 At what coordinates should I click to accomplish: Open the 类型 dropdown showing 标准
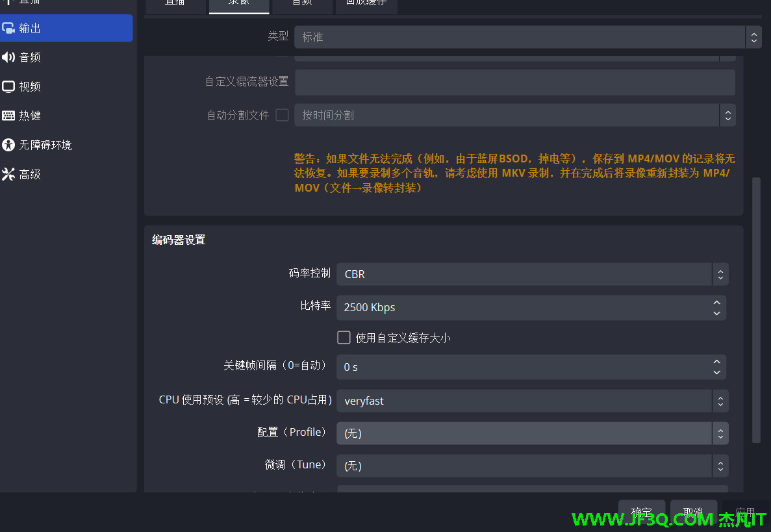pyautogui.click(x=527, y=37)
